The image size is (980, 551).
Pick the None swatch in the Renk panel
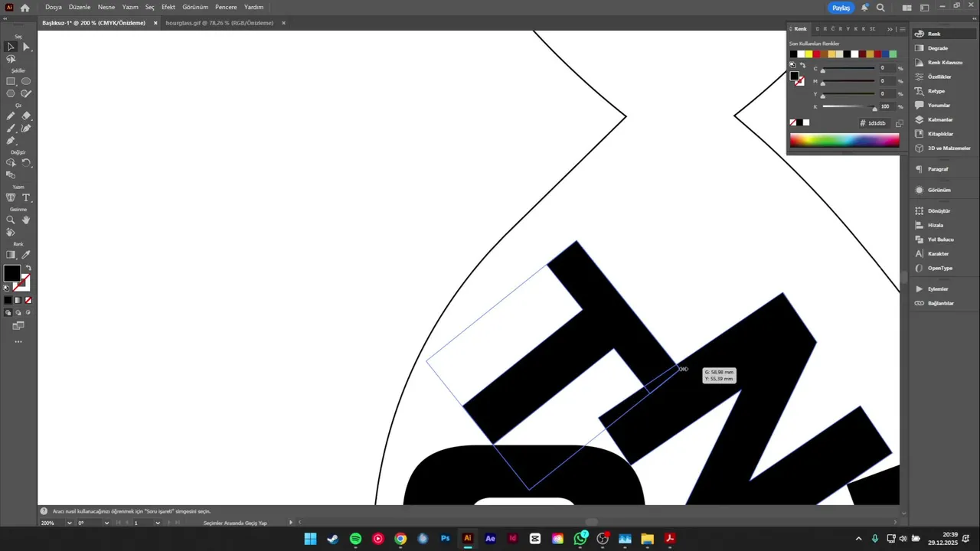[x=793, y=122]
